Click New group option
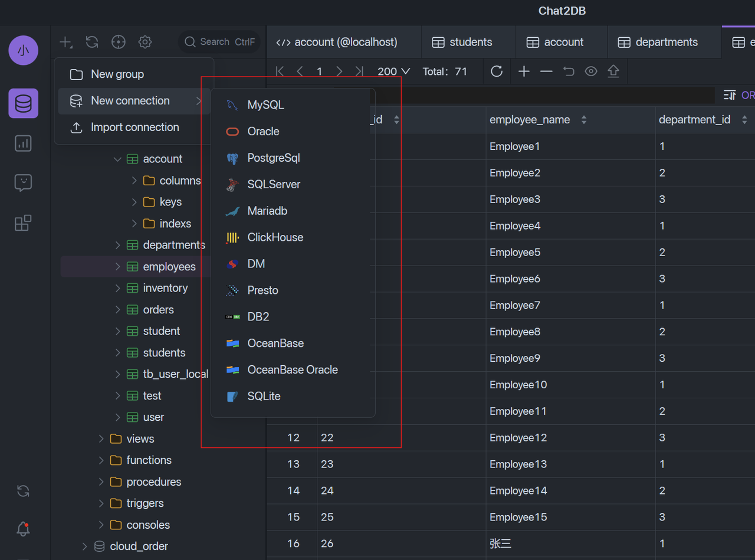The image size is (755, 560). [x=117, y=74]
